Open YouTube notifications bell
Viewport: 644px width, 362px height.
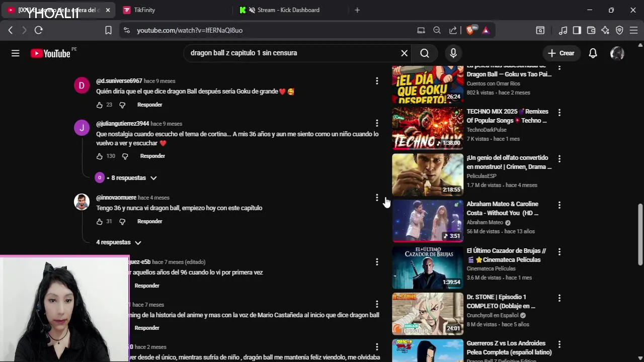593,53
